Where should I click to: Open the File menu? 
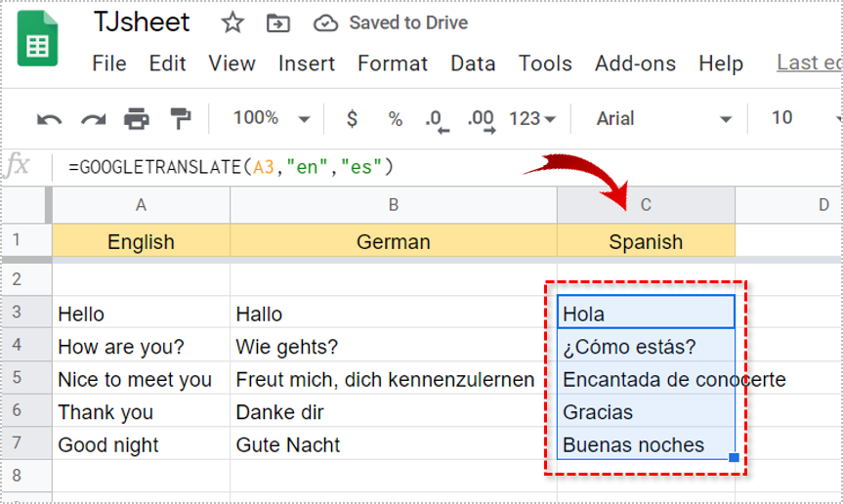coord(109,63)
